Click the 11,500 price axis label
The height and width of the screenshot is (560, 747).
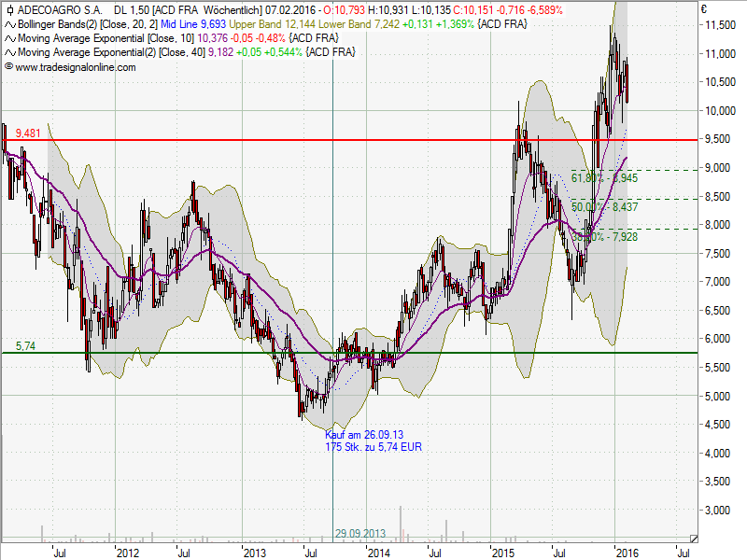720,25
